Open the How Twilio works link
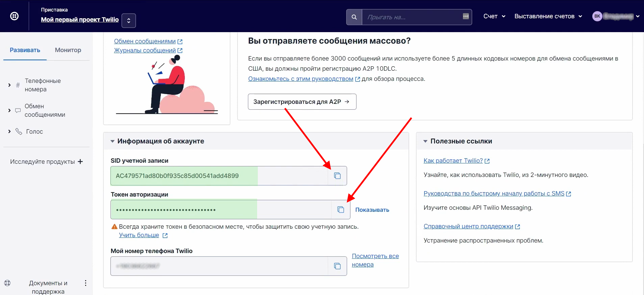The image size is (644, 295). tap(453, 161)
